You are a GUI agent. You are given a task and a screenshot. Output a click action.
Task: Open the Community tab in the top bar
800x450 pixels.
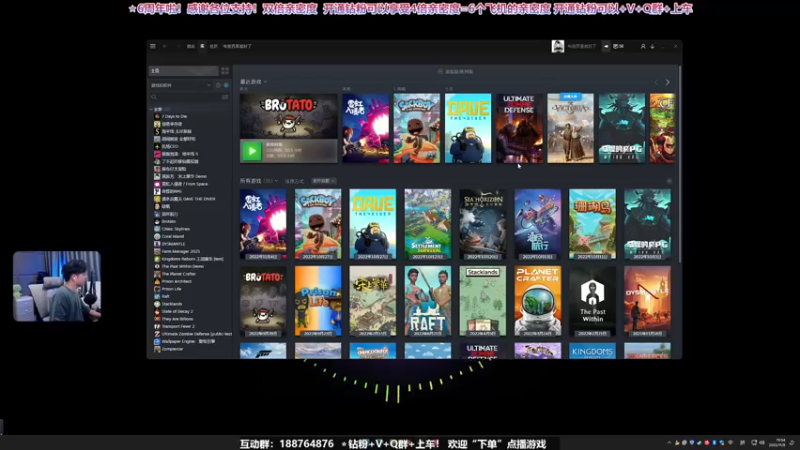213,46
